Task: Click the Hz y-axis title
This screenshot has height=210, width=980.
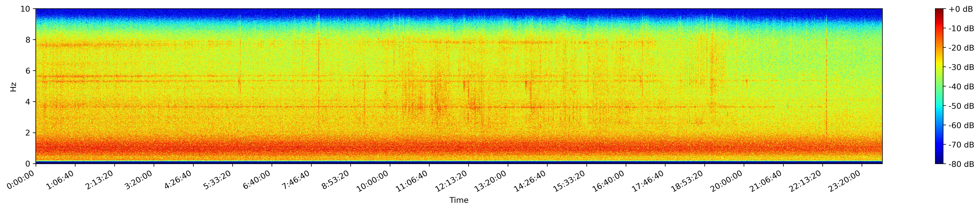Action: tap(13, 86)
